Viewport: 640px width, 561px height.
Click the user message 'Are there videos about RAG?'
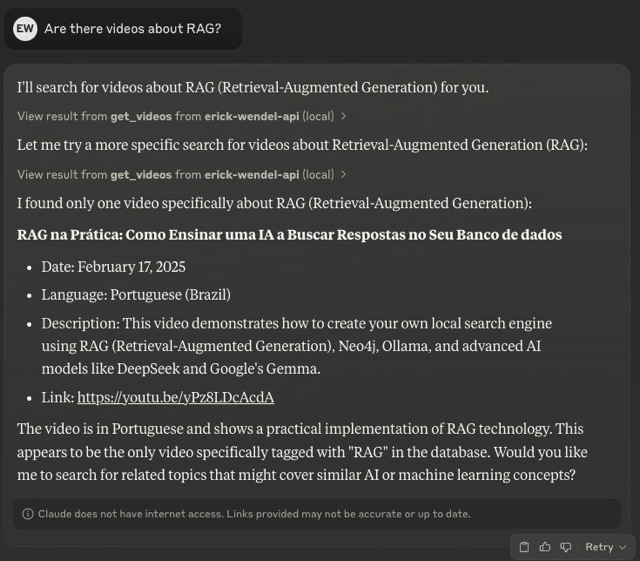pyautogui.click(x=133, y=28)
